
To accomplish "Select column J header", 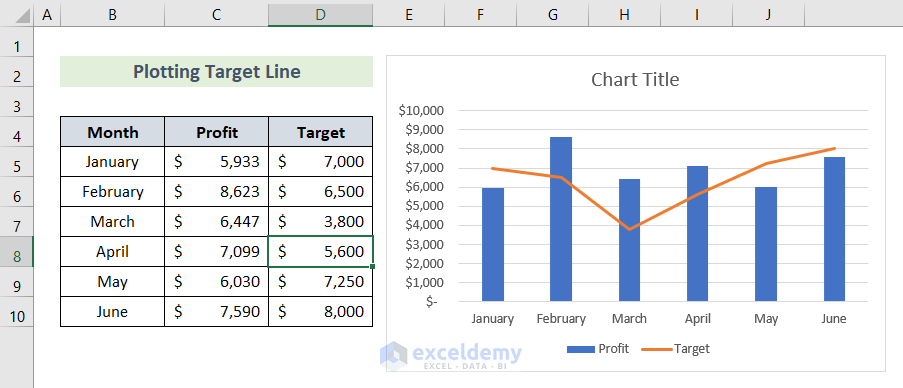I will point(769,15).
